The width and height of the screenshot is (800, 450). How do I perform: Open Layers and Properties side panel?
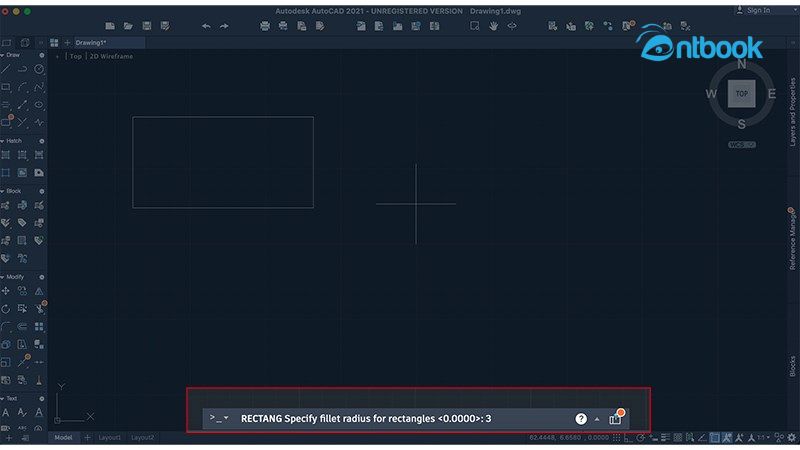point(792,112)
